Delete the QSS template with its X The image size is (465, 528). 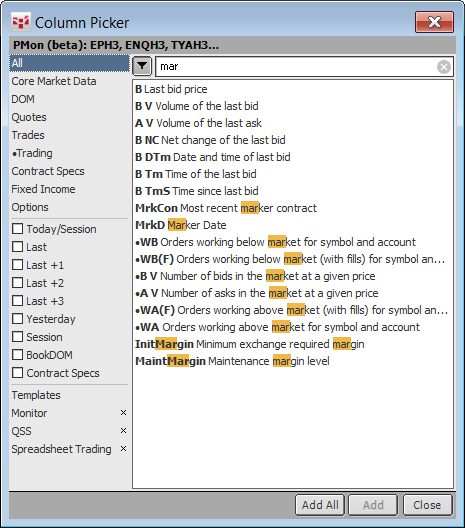pos(123,431)
